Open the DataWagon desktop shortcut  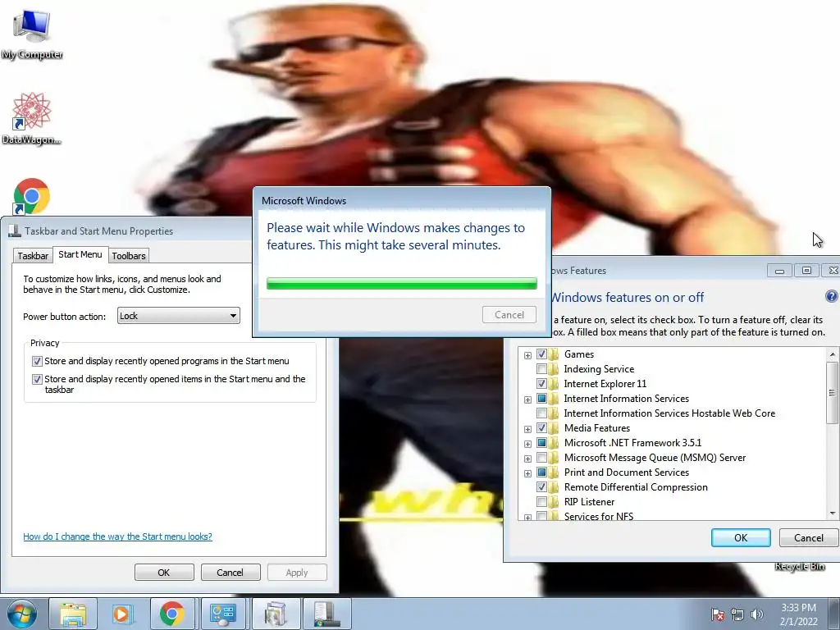click(x=32, y=119)
